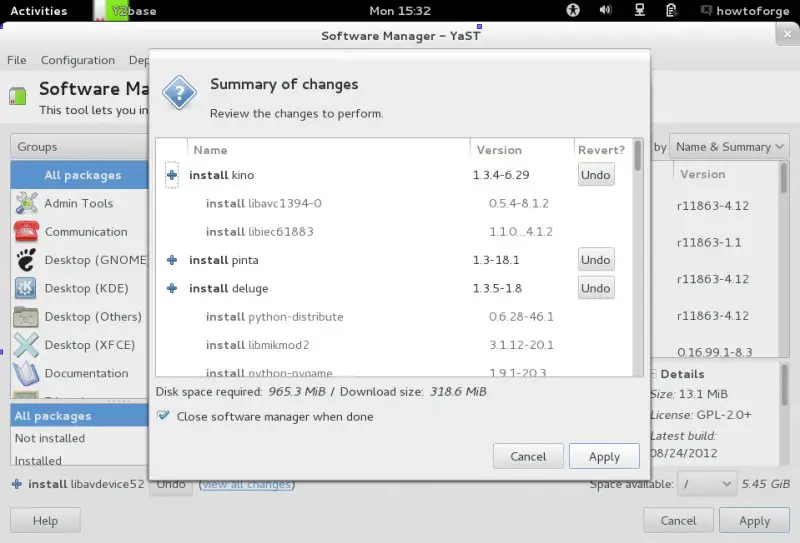This screenshot has height=543, width=800.
Task: Open the Configuration menu
Action: coord(78,60)
